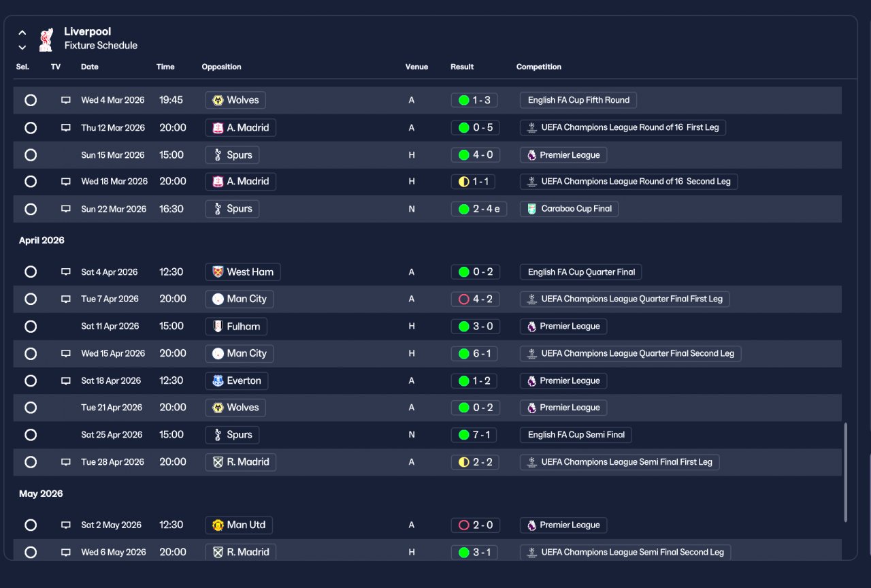Image resolution: width=871 pixels, height=588 pixels.
Task: Click the Competition column header
Action: (x=538, y=67)
